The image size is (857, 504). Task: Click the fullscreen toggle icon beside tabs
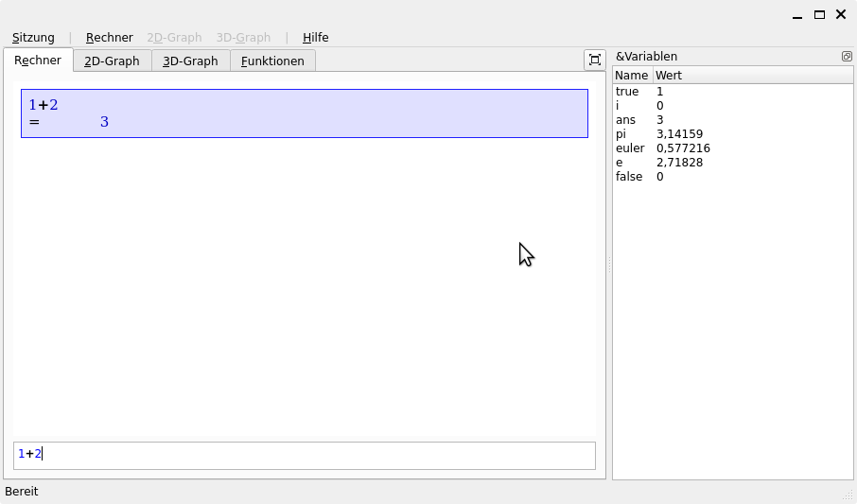594,60
